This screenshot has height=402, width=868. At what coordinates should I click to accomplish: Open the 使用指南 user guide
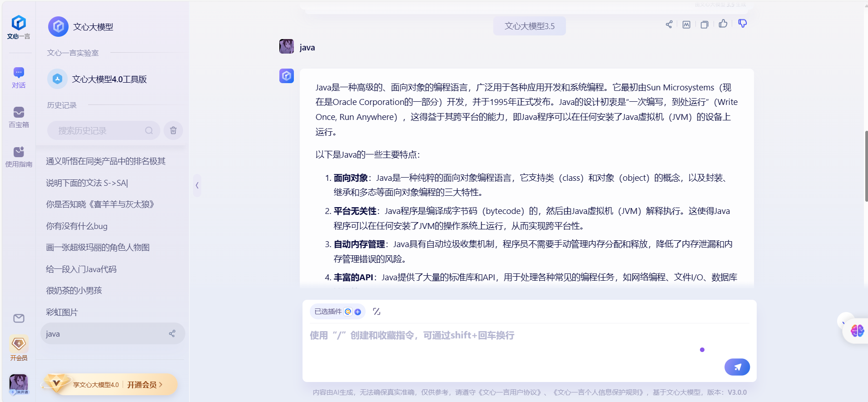click(x=19, y=157)
